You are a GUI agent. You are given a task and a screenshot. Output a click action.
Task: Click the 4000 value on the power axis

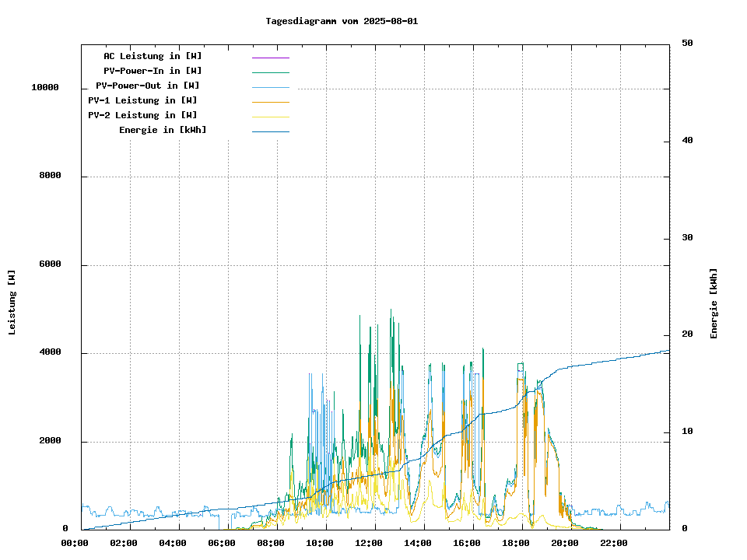tap(50, 353)
